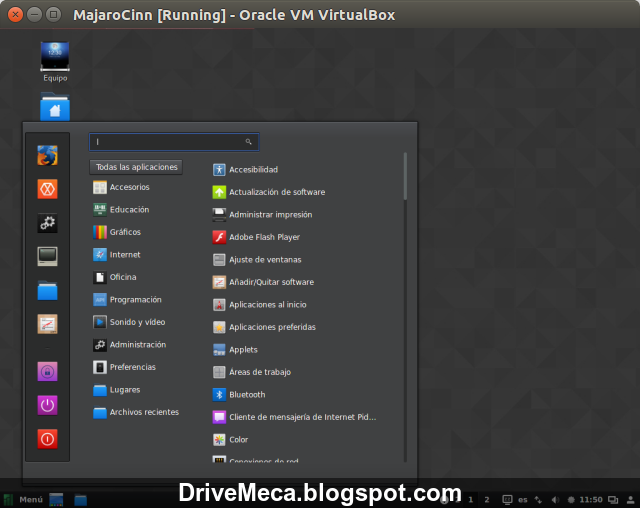
Task: Launch the Terminal from favorites sidebar
Action: click(x=47, y=256)
